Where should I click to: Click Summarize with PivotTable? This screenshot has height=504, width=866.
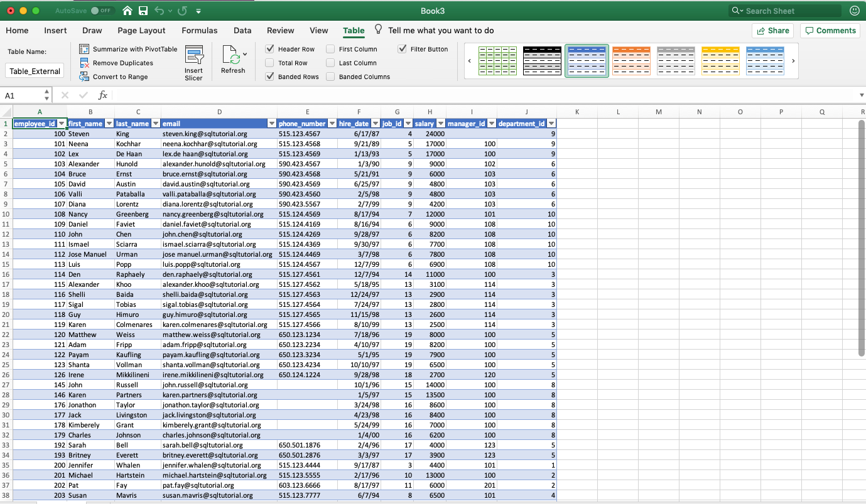[128, 49]
